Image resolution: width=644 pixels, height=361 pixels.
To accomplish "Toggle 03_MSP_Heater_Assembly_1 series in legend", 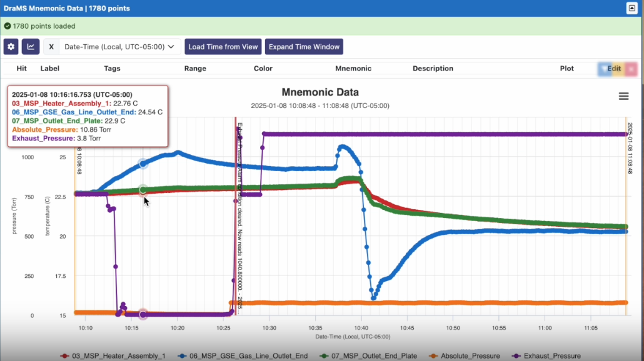I will pos(118,356).
